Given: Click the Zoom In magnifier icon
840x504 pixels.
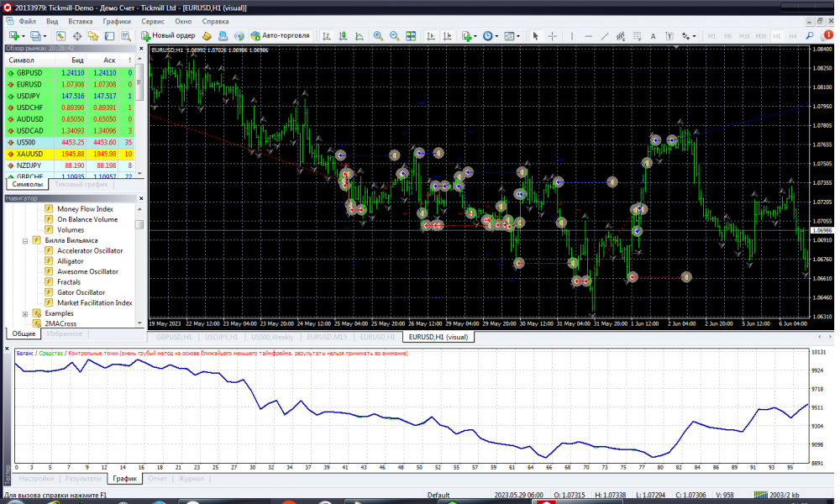Looking at the screenshot, I should (378, 36).
